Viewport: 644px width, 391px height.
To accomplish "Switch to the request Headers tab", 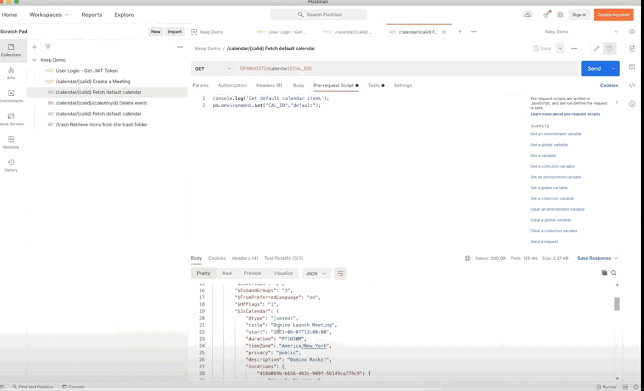I will tap(269, 85).
